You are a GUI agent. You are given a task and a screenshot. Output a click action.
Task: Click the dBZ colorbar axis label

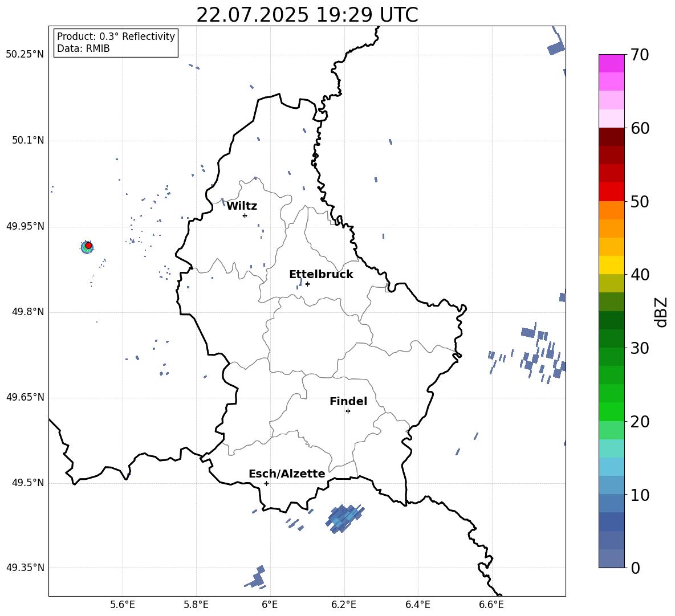point(662,312)
